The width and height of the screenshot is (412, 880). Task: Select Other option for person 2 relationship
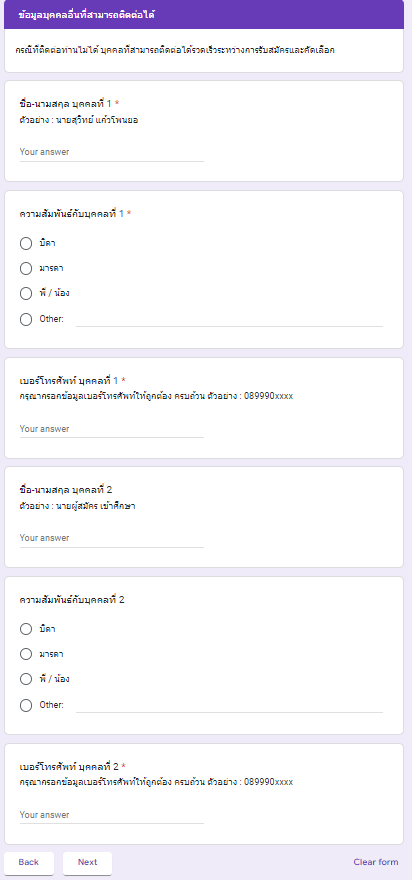pyautogui.click(x=26, y=705)
